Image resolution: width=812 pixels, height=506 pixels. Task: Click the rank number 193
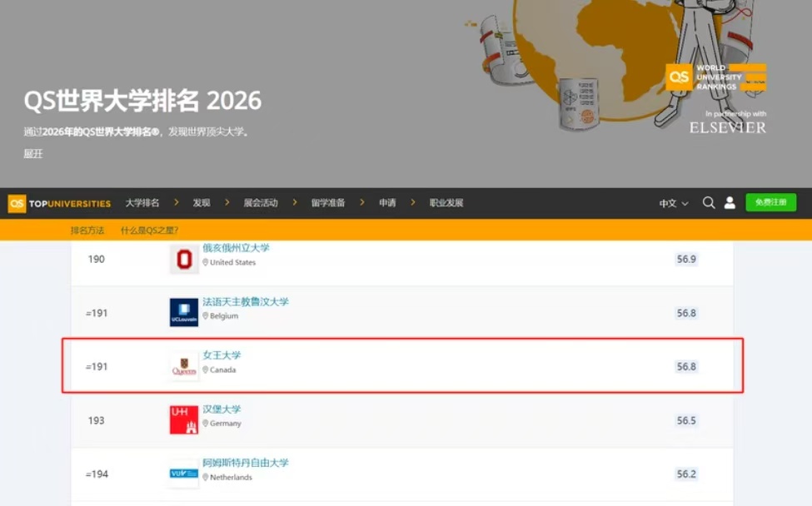97,420
